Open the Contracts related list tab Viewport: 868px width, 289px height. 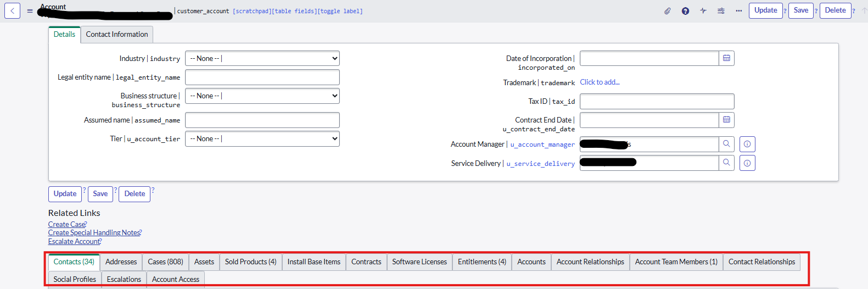(x=366, y=262)
